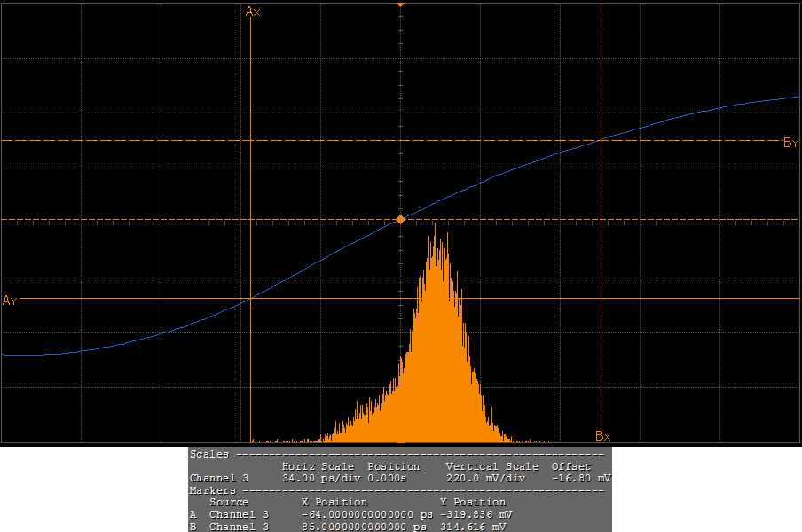
Task: Click the By marker label on right edge
Action: [x=790, y=143]
